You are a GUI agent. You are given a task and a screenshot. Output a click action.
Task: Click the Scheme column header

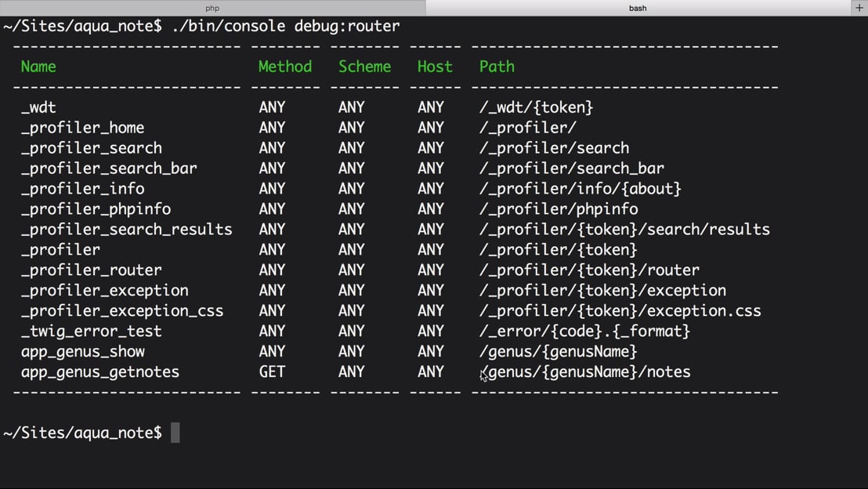pos(364,67)
